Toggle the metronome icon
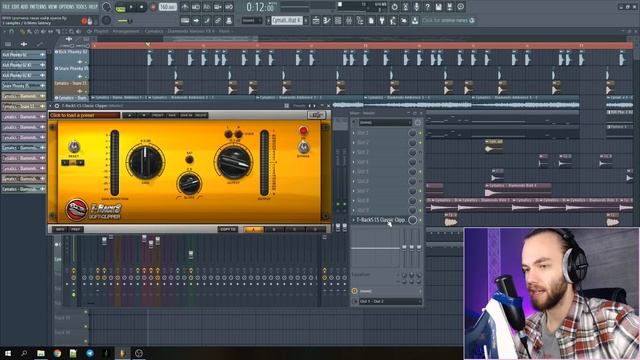Image resolution: width=640 pixels, height=360 pixels. pos(185,7)
